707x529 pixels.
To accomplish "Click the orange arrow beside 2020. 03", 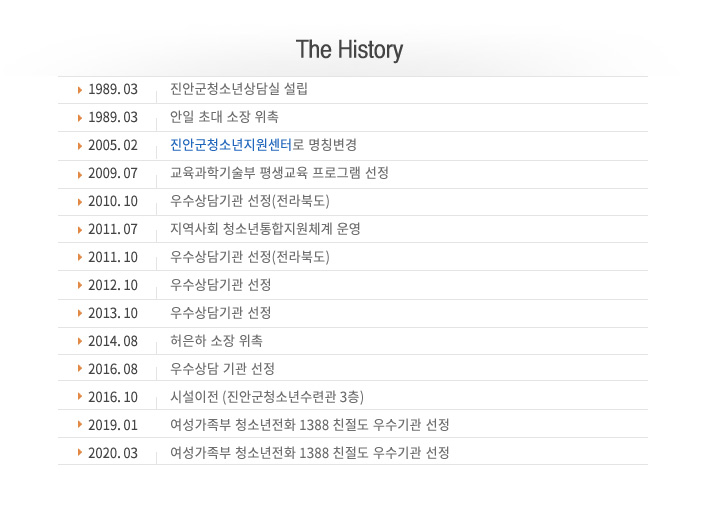I will tap(80, 452).
